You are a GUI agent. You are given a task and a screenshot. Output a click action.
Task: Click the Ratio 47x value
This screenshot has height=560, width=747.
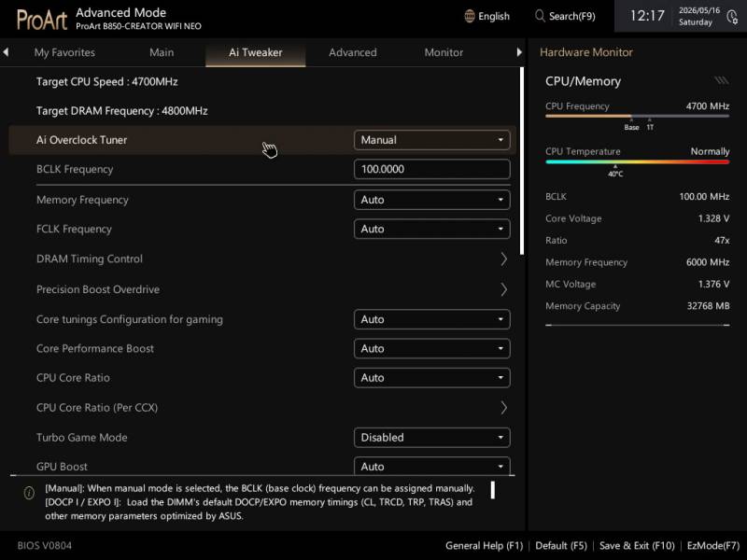(x=721, y=241)
